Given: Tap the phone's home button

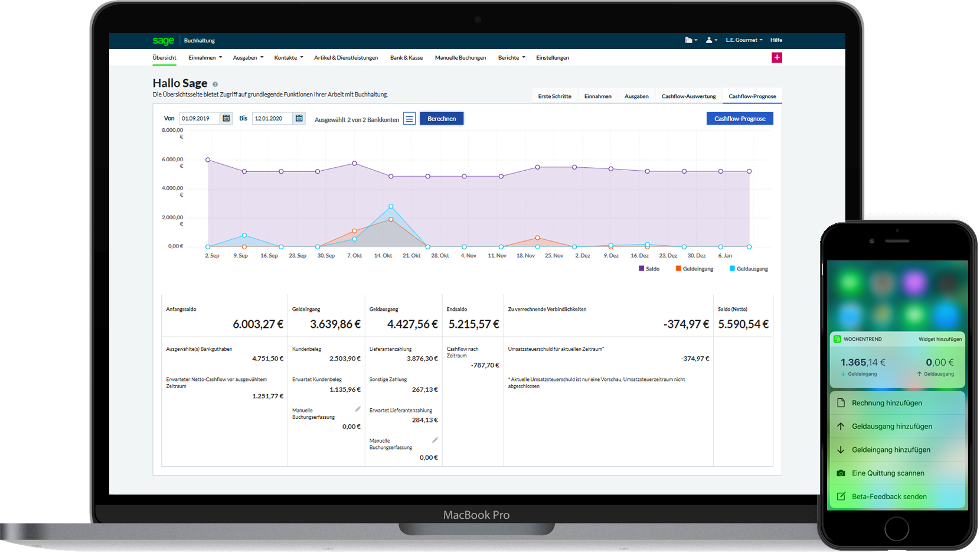Looking at the screenshot, I should pyautogui.click(x=897, y=529).
